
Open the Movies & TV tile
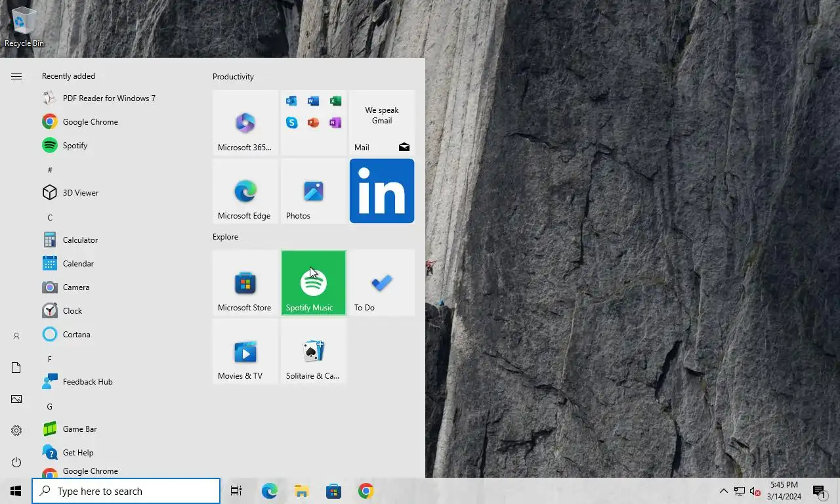(x=245, y=351)
